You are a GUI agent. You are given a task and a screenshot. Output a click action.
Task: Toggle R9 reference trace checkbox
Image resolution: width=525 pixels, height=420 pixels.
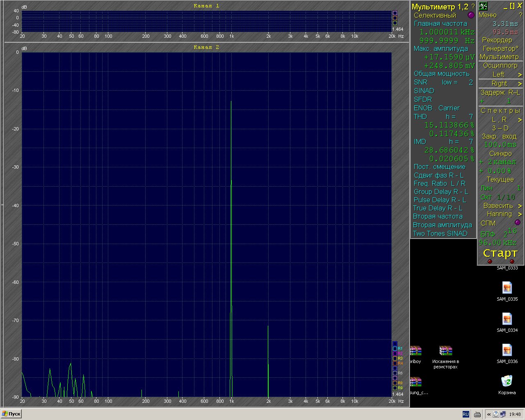point(395,388)
